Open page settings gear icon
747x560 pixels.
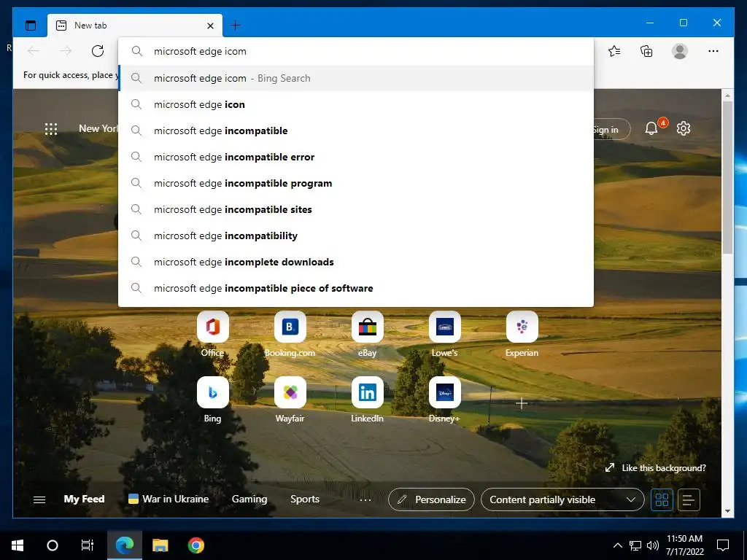[684, 128]
